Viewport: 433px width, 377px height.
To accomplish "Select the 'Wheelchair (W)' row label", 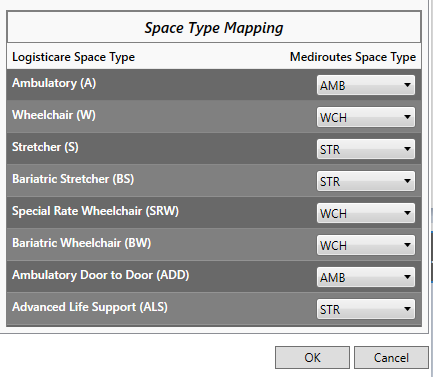I will 54,115.
